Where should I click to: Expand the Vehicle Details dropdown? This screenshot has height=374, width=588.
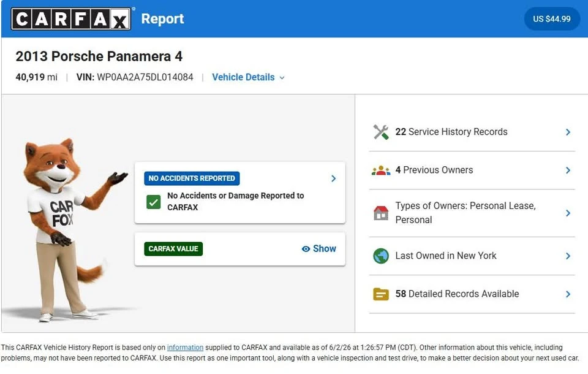point(248,77)
